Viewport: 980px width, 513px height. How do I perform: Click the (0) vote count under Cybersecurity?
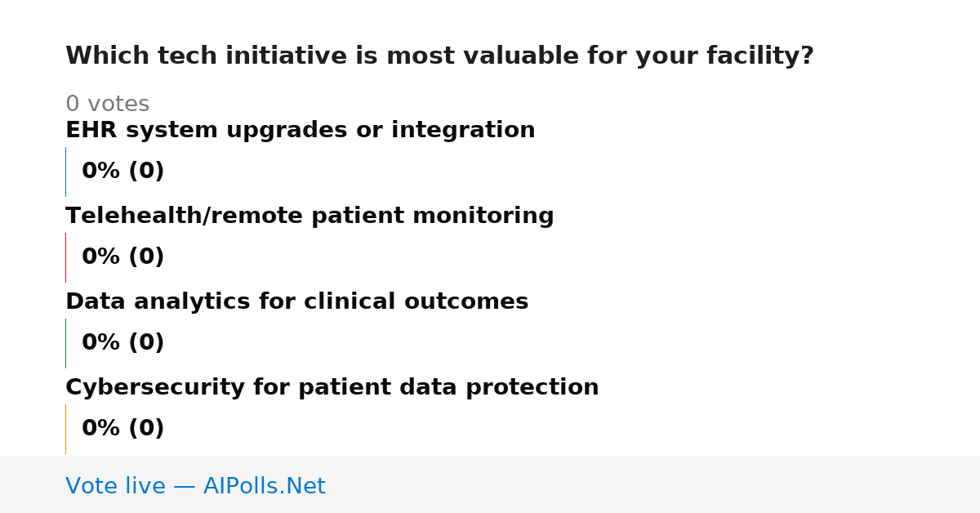point(146,429)
